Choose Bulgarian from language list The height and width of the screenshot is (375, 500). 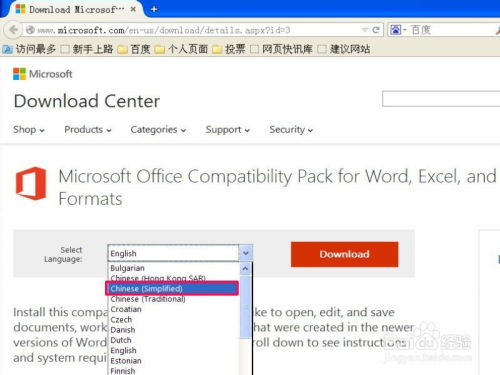coord(173,268)
